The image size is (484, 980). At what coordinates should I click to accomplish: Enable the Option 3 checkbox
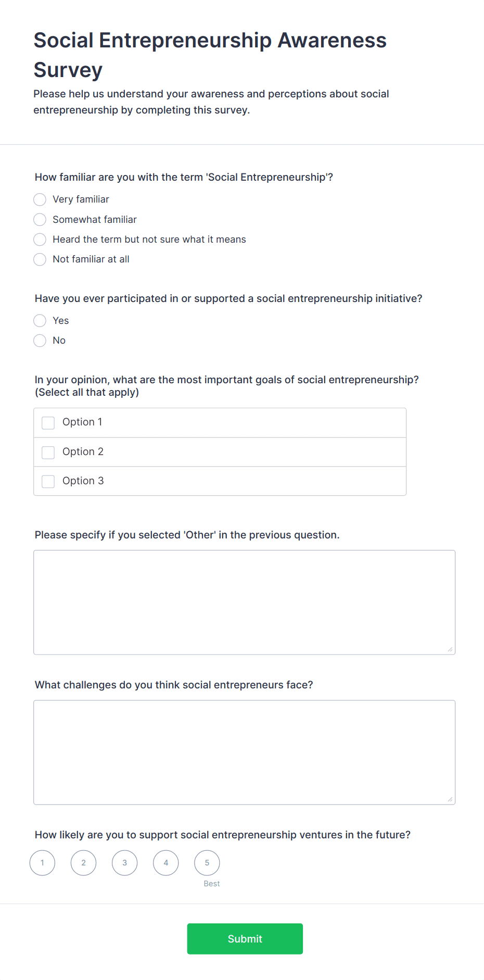[48, 481]
